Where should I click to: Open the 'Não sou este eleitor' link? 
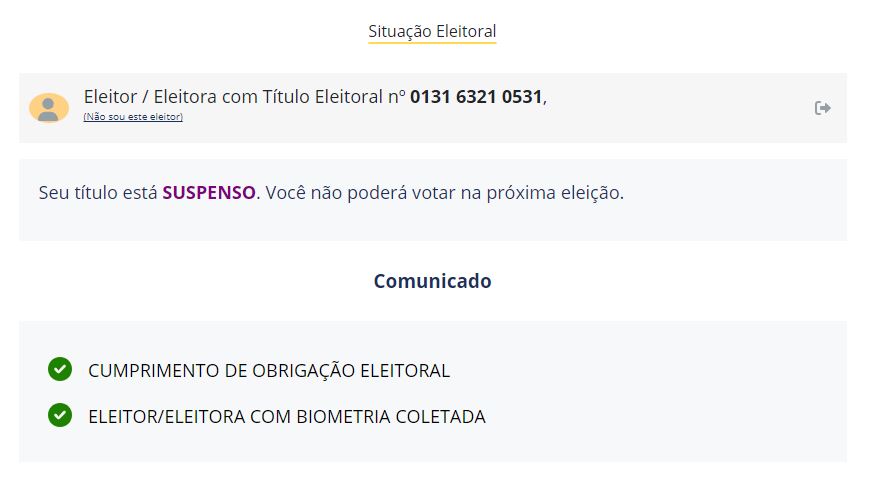coord(133,117)
